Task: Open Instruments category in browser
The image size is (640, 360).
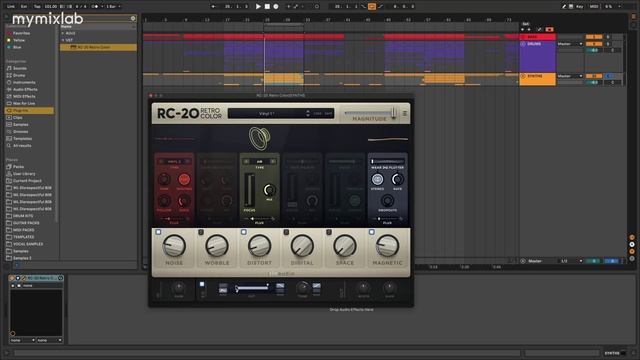Action: [x=24, y=82]
